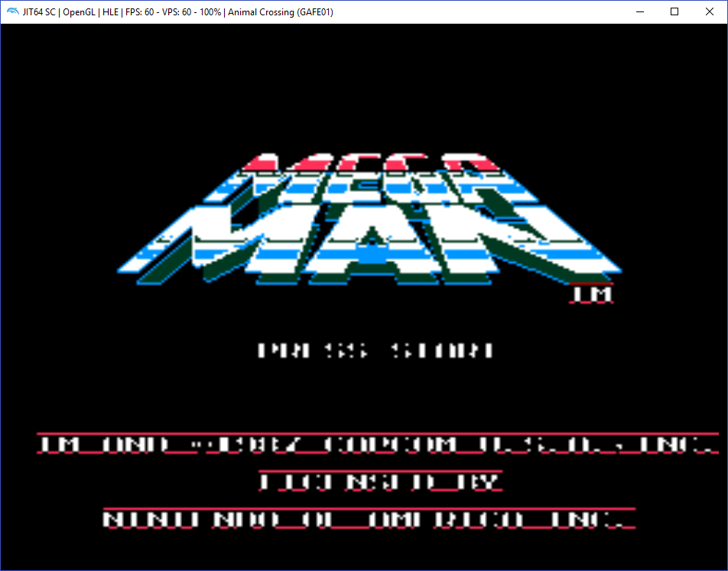Close the Dolphin emulator window
This screenshot has width=728, height=571.
[x=710, y=11]
